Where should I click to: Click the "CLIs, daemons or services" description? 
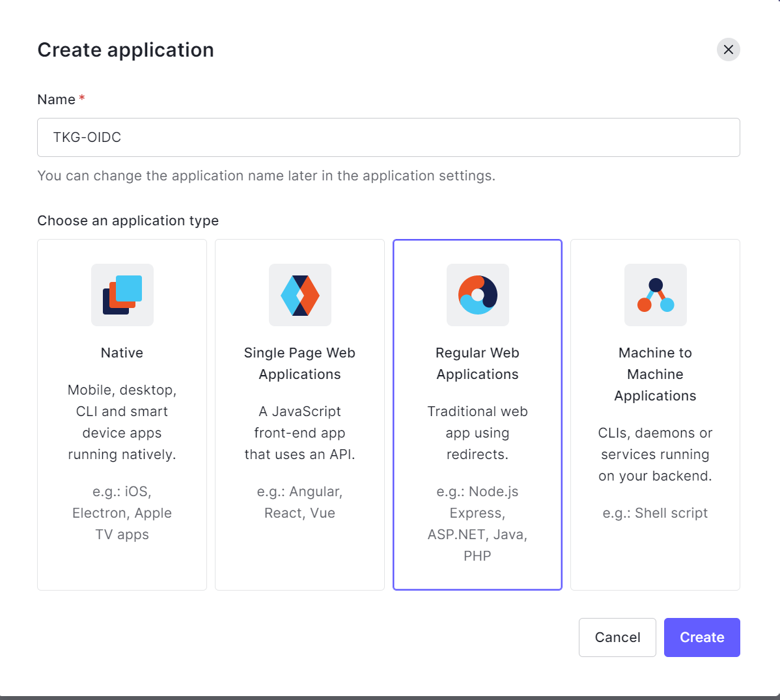point(656,455)
